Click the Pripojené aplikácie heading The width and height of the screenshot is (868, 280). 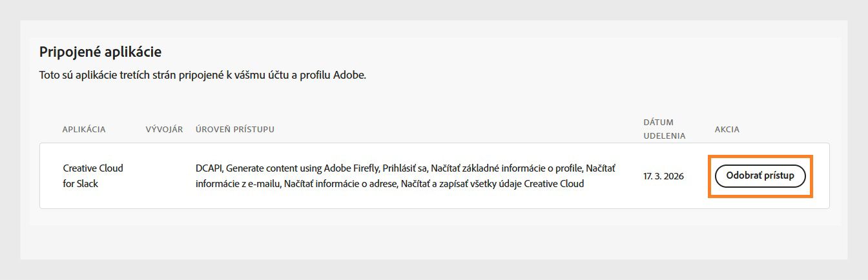click(x=100, y=52)
